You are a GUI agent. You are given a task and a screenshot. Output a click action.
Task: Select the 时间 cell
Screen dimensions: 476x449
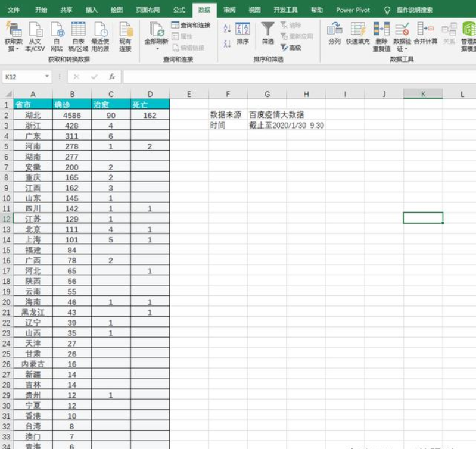pyautogui.click(x=228, y=125)
